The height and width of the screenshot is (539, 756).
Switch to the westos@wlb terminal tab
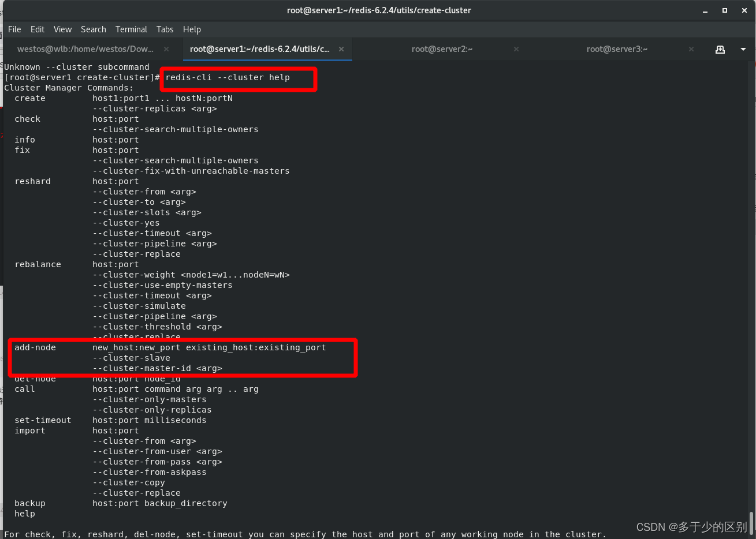point(85,49)
